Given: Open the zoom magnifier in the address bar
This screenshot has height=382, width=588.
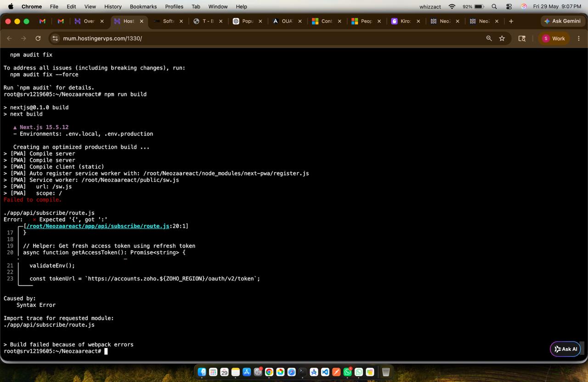Looking at the screenshot, I should (x=489, y=39).
